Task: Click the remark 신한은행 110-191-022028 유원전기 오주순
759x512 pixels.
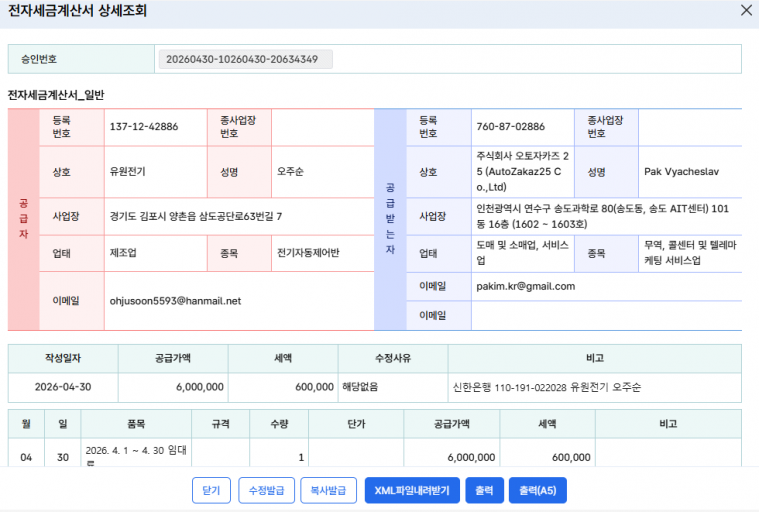Action: coord(546,387)
